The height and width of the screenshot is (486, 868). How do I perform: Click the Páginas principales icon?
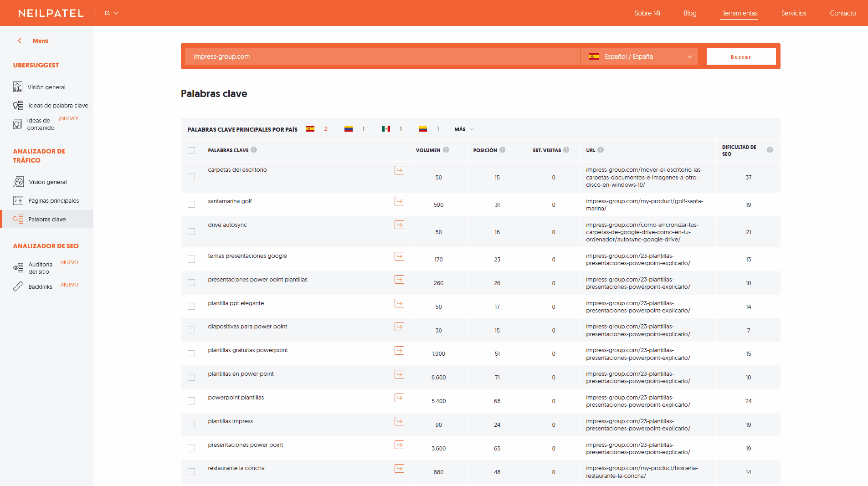18,200
